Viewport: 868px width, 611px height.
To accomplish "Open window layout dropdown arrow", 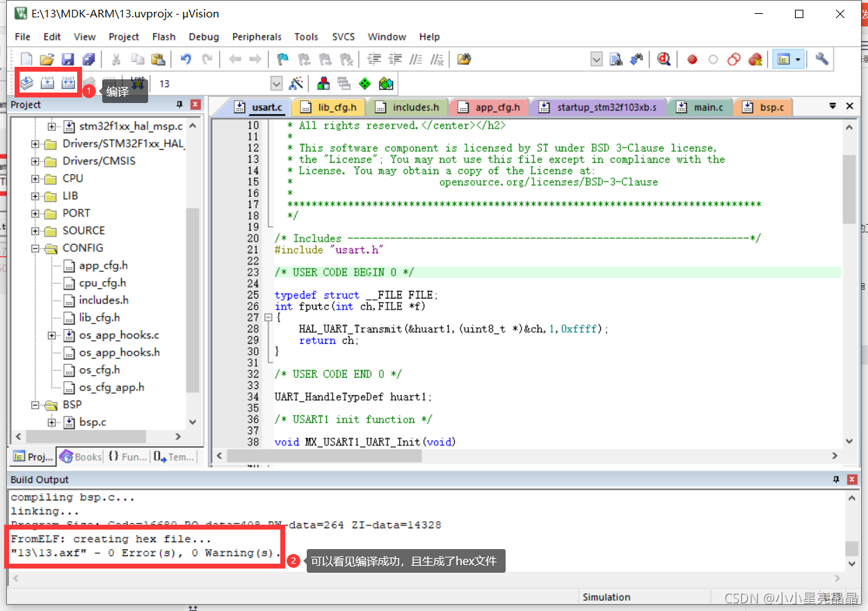I will pos(798,60).
